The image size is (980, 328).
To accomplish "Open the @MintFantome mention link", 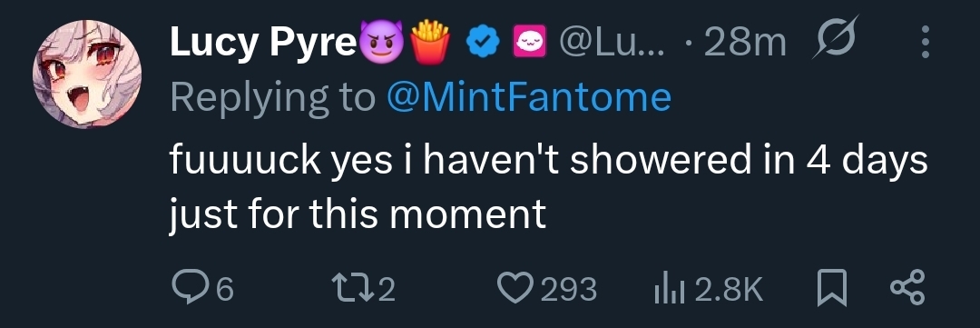I will click(x=529, y=97).
